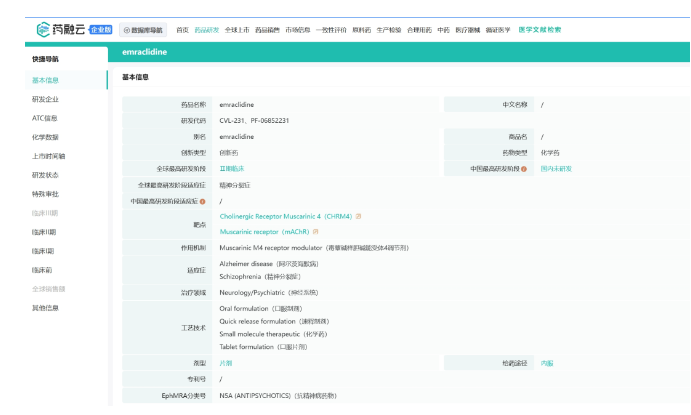
Task: Select 基本信息 in quick navigation sidebar
Action: [45, 80]
